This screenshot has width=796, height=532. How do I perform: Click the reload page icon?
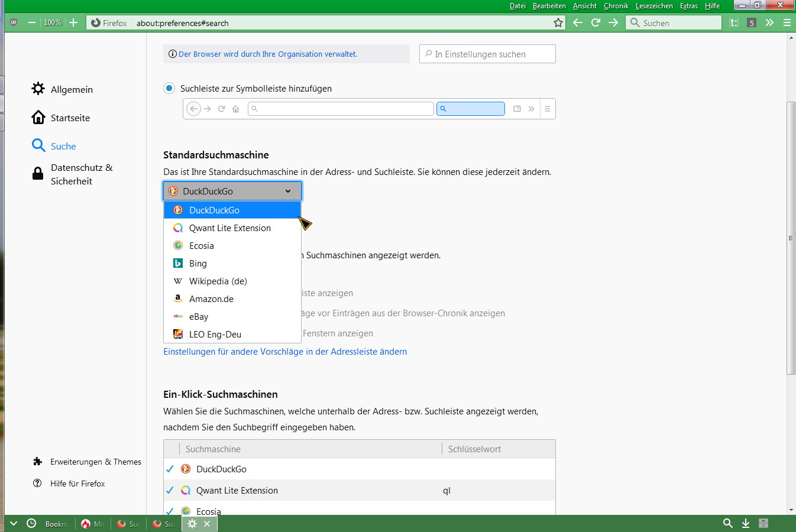(x=596, y=23)
